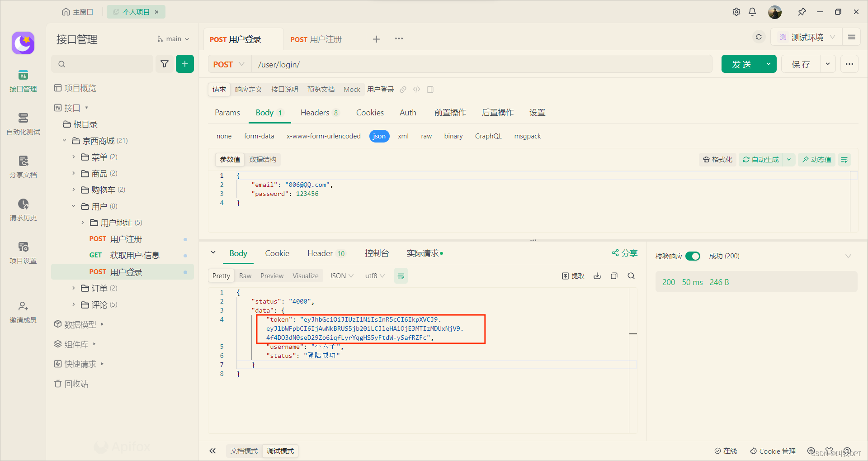Switch to the Auth tab
868x461 pixels.
click(x=408, y=113)
